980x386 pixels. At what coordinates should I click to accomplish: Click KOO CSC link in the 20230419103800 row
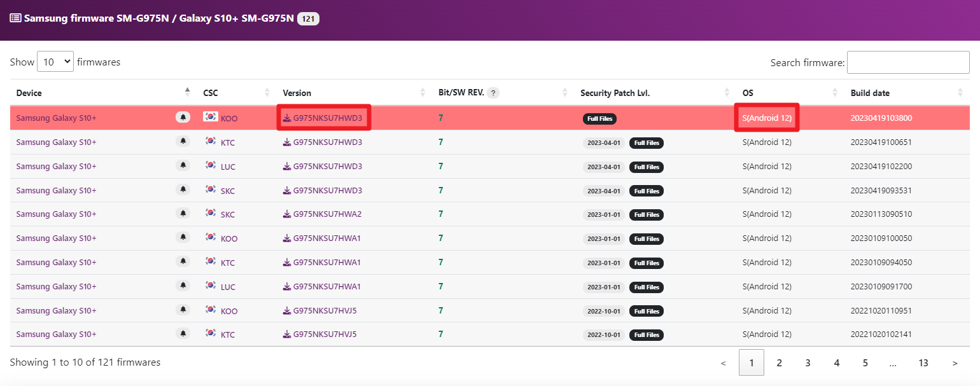[x=229, y=118]
